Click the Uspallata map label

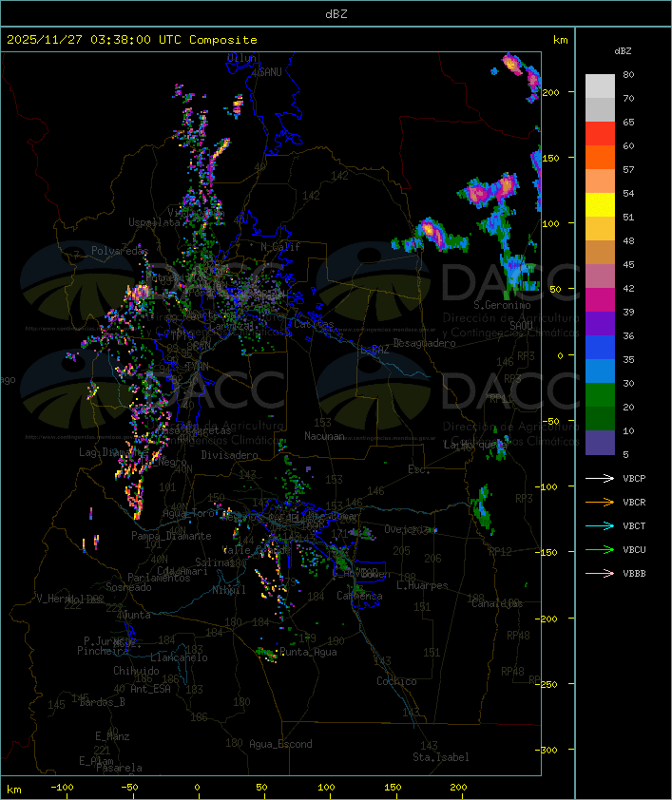[154, 222]
